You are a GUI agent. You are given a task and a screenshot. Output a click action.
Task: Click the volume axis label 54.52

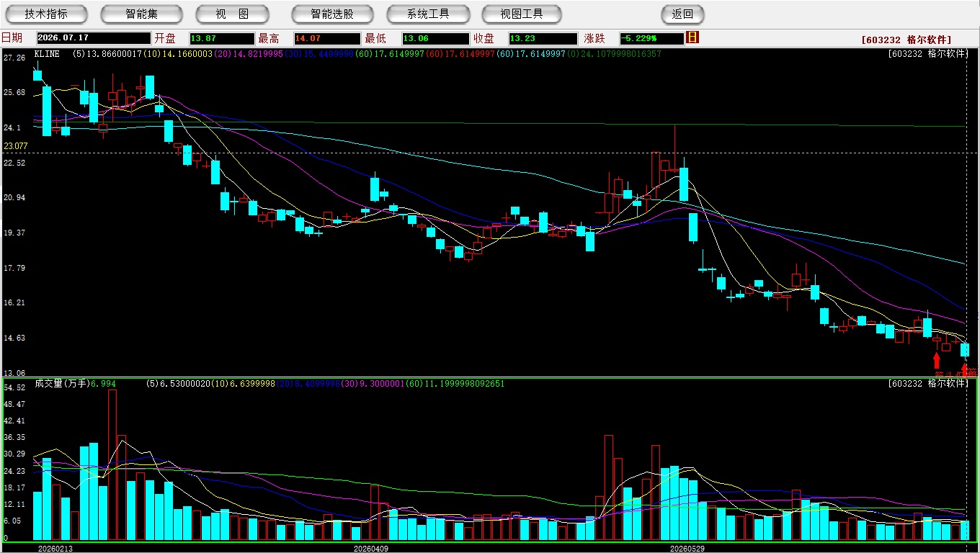click(x=14, y=387)
